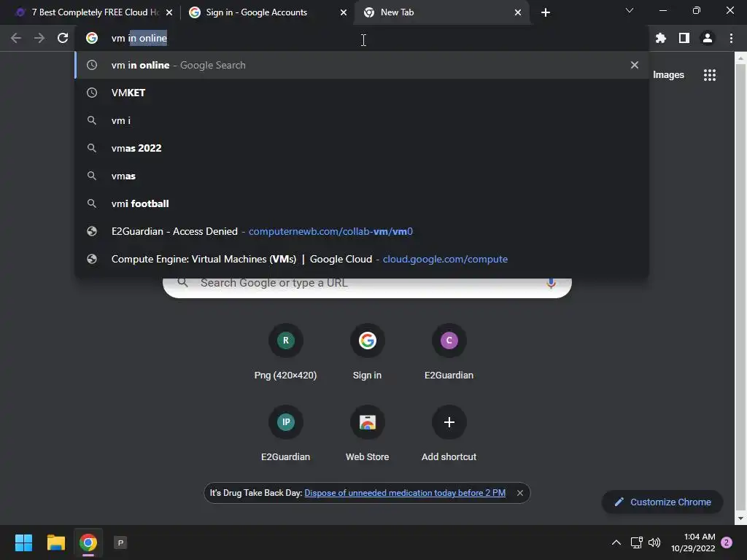Close the New Tab tab
The width and height of the screenshot is (747, 560).
pyautogui.click(x=518, y=12)
